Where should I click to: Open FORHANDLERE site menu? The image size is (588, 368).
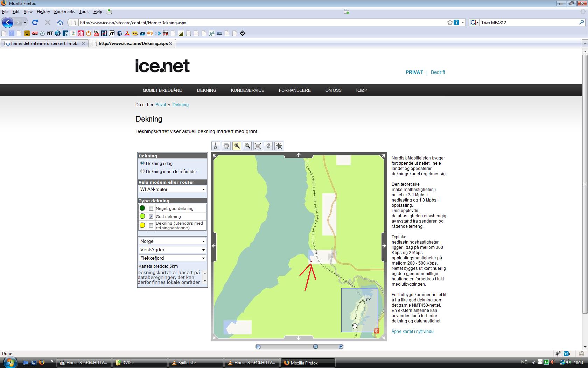coord(295,90)
